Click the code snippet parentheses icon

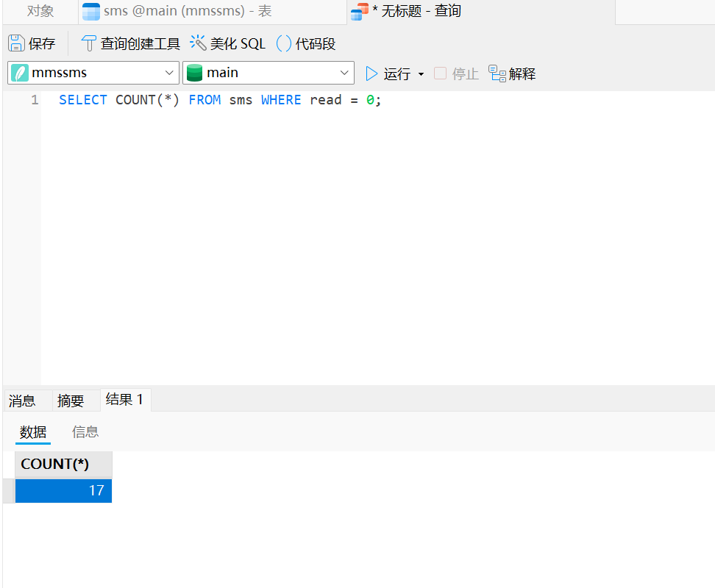pos(284,43)
